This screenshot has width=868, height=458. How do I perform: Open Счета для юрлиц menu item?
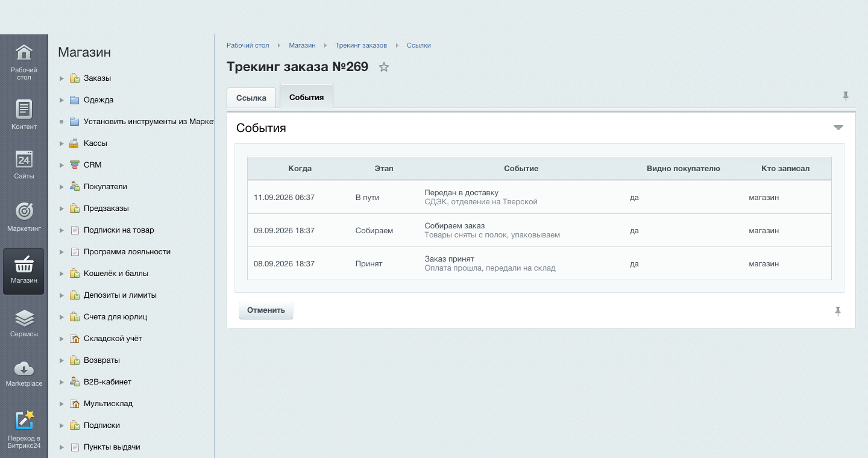point(115,317)
